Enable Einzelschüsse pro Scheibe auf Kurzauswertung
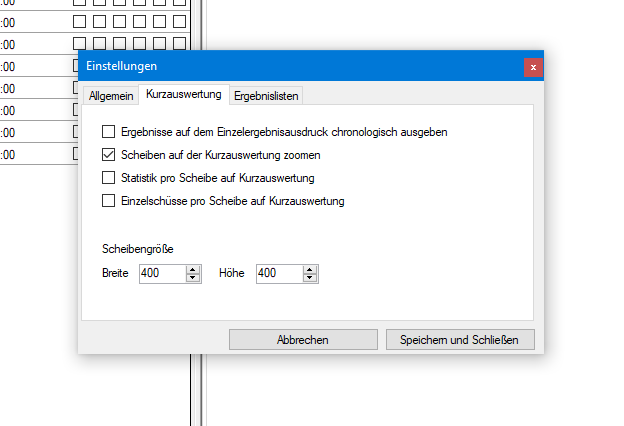Screen dimensions: 624x426 (x=109, y=201)
